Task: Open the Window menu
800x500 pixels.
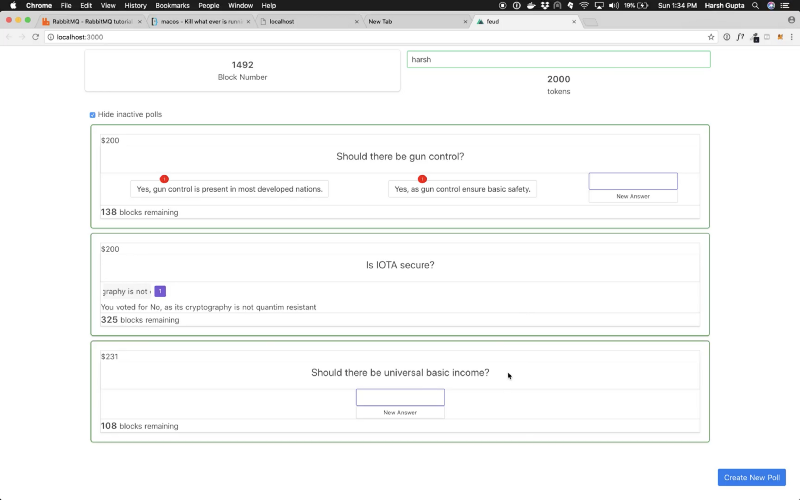Action: 240,6
